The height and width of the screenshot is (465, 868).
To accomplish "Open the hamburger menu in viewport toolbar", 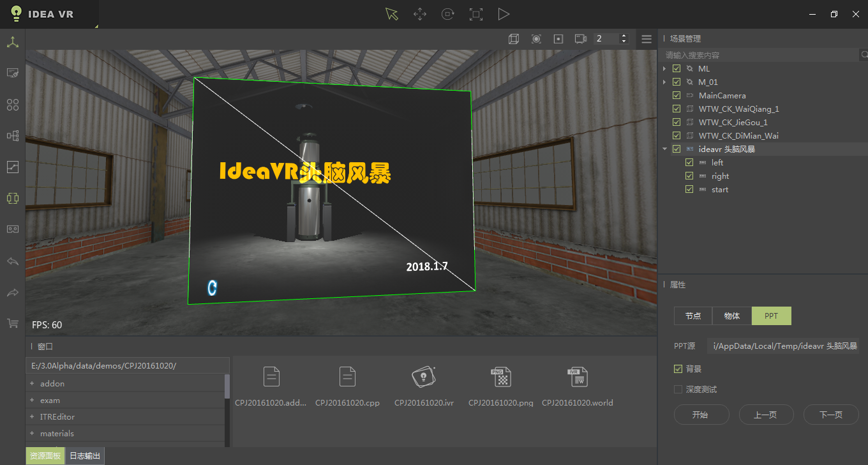I will [x=647, y=38].
